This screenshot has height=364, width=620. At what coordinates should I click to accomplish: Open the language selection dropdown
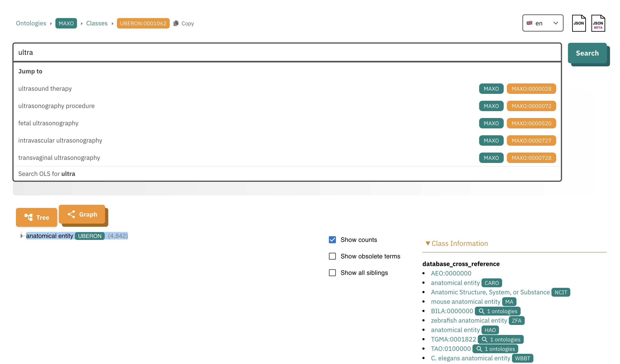(543, 23)
